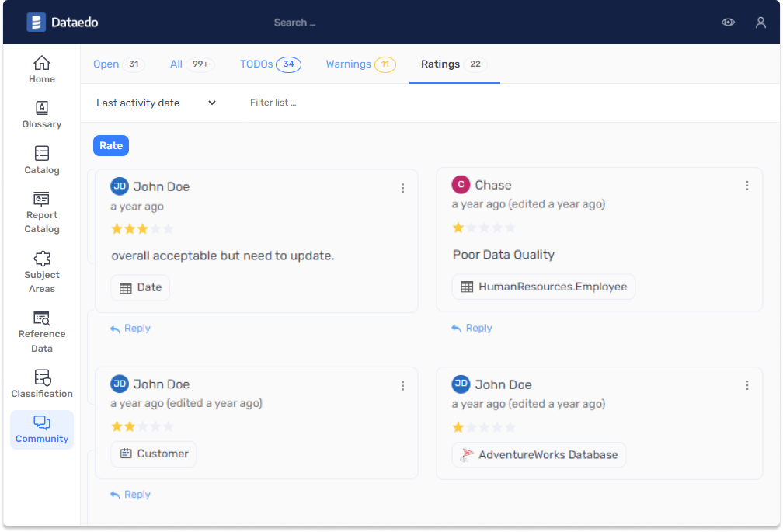Select the Community sidebar icon
The width and height of the screenshot is (783, 532).
[42, 429]
